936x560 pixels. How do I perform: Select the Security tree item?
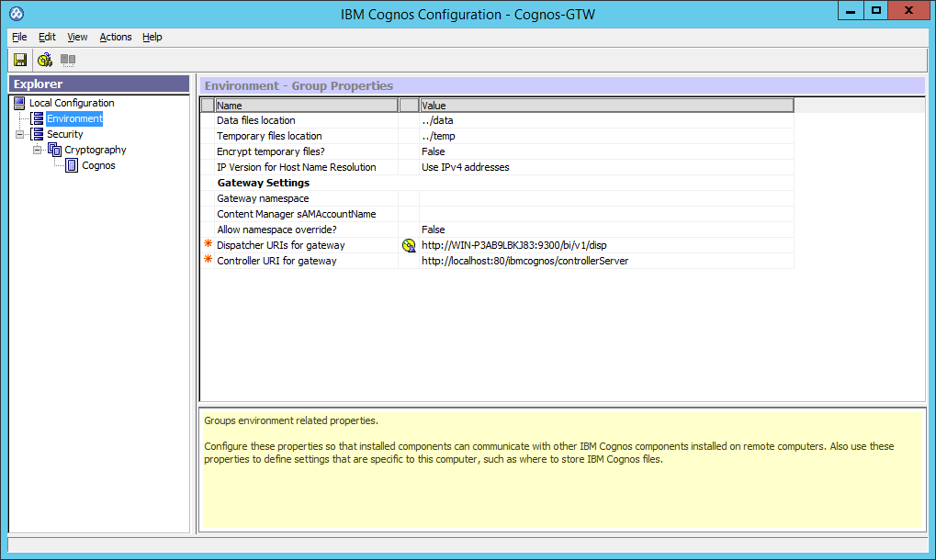pos(65,134)
